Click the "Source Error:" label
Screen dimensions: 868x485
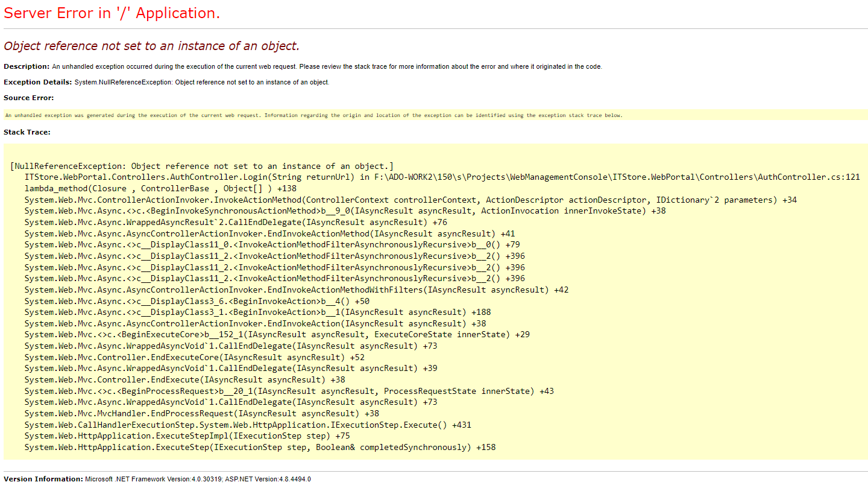(x=28, y=98)
